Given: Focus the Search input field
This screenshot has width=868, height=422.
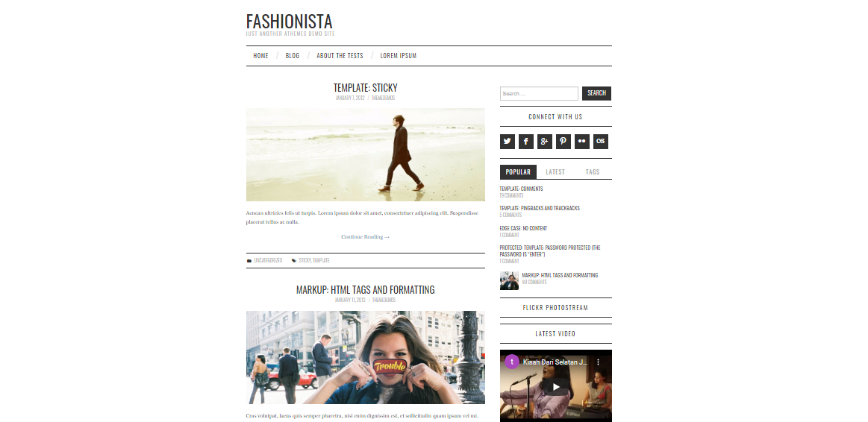Looking at the screenshot, I should 539,93.
